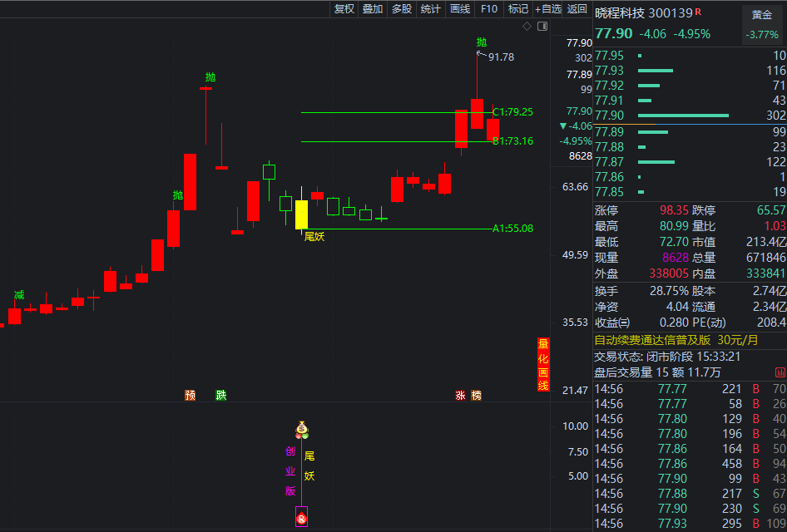Click the money bag indicator icon

point(302,430)
